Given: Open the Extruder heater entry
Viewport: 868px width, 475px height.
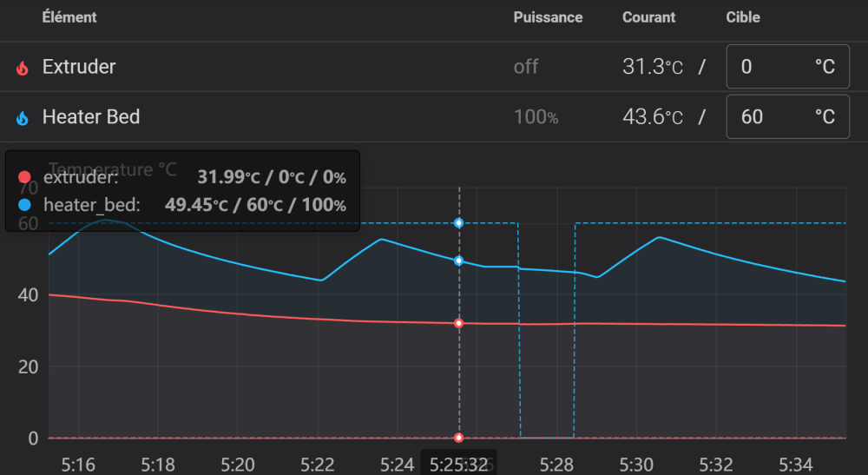Looking at the screenshot, I should [79, 67].
